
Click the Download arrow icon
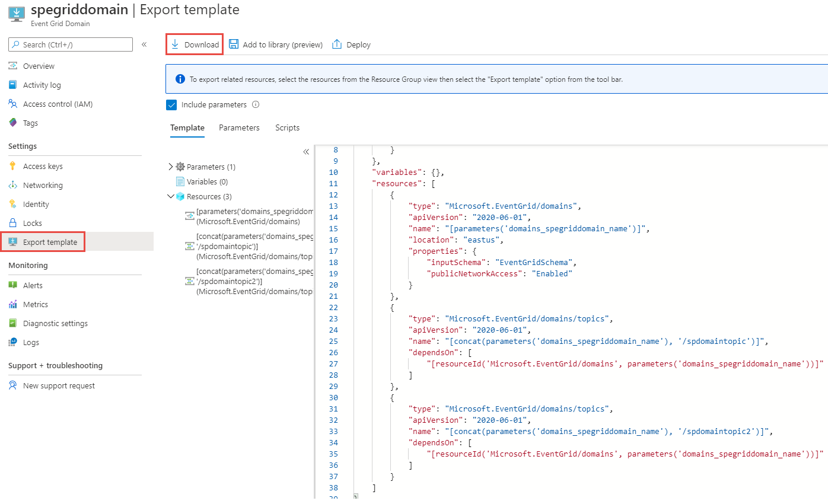pyautogui.click(x=175, y=44)
